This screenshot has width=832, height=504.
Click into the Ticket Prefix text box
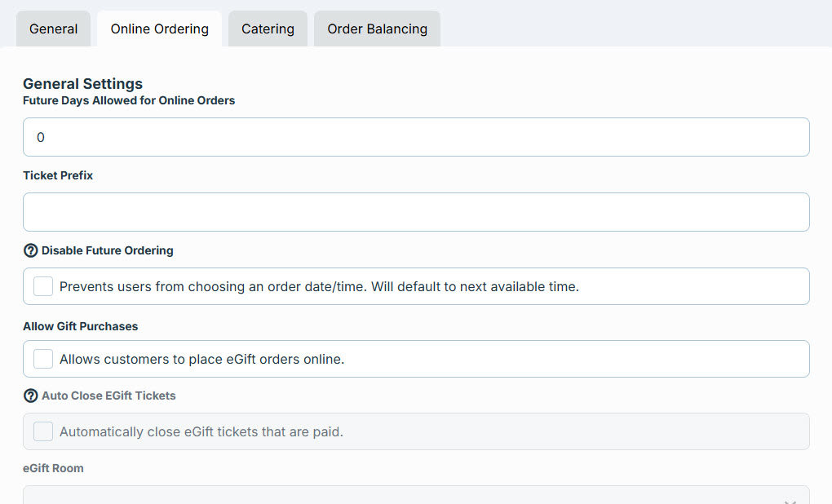(416, 212)
